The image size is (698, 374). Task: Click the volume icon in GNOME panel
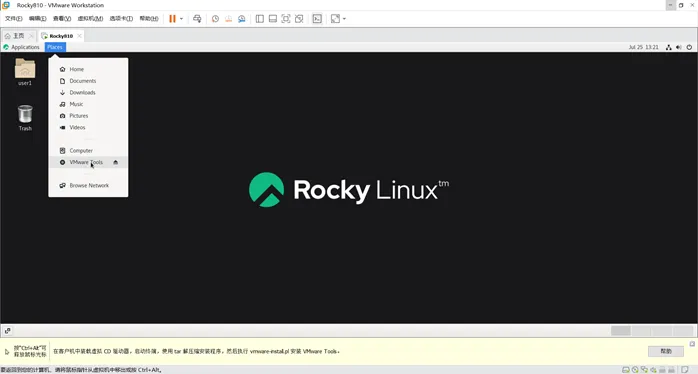[x=679, y=47]
